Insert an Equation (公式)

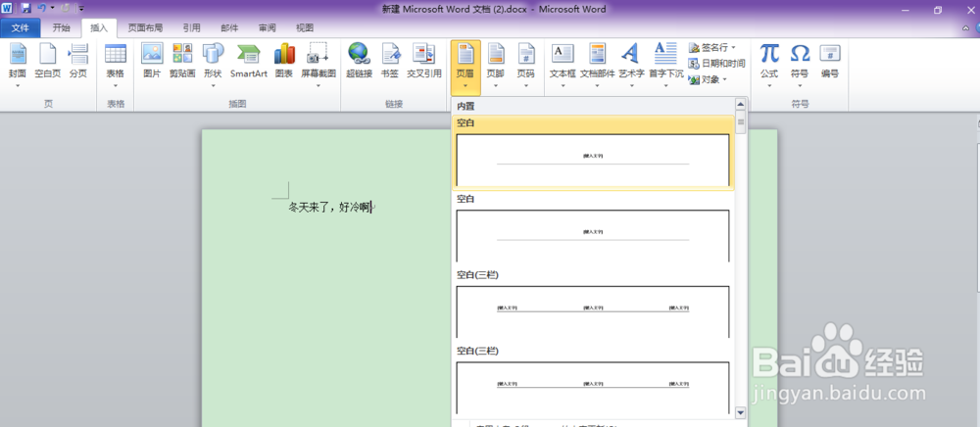click(x=769, y=65)
